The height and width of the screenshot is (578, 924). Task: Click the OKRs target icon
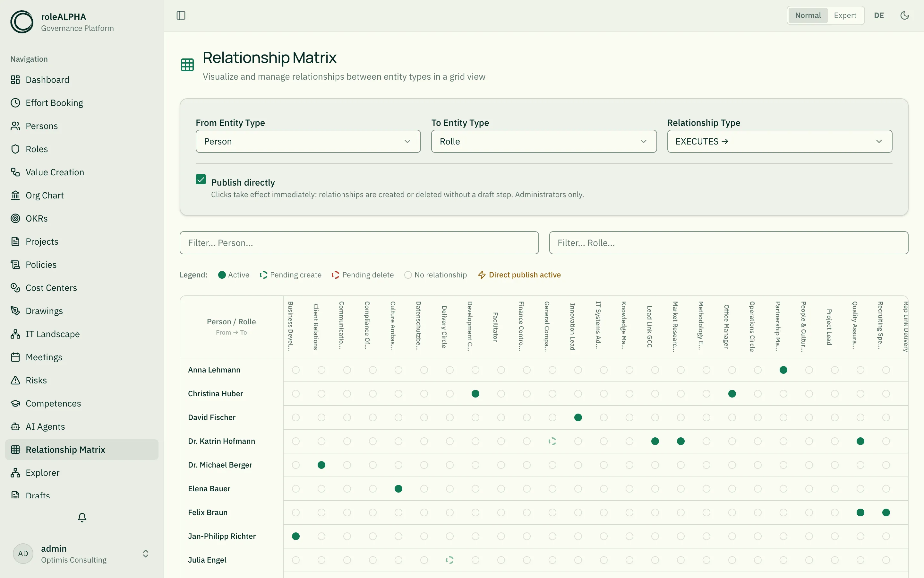click(15, 218)
